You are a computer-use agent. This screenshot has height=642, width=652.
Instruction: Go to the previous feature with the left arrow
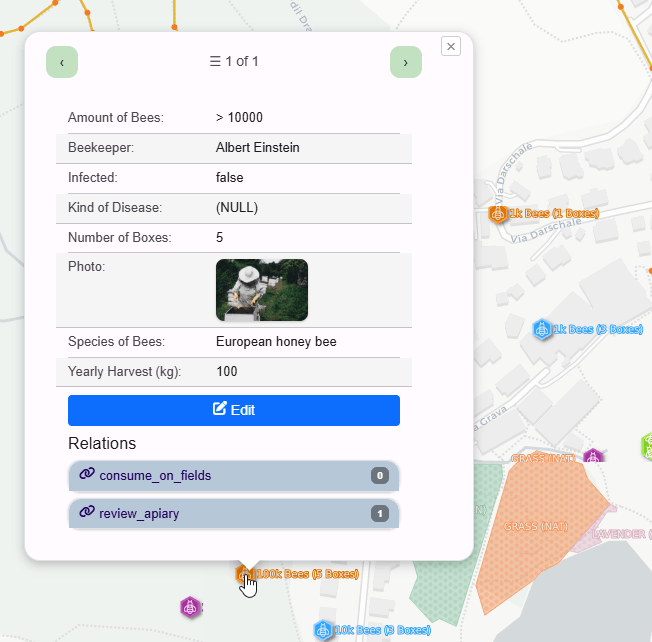pos(62,62)
